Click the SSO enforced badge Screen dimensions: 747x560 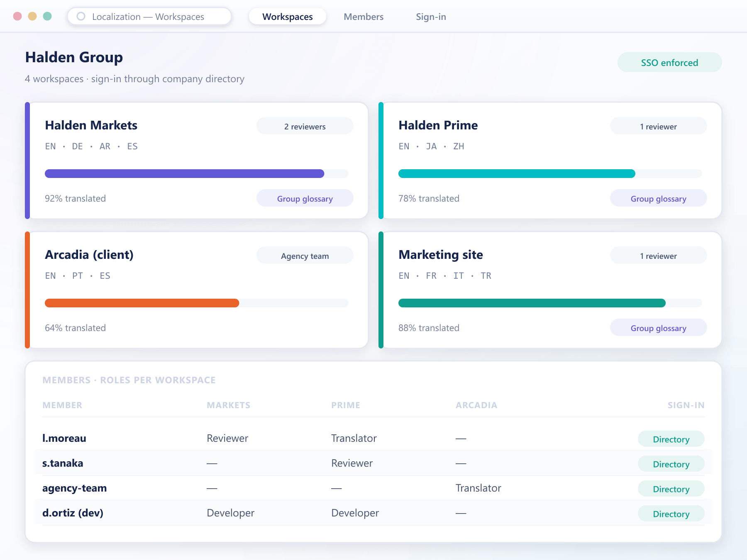(669, 63)
